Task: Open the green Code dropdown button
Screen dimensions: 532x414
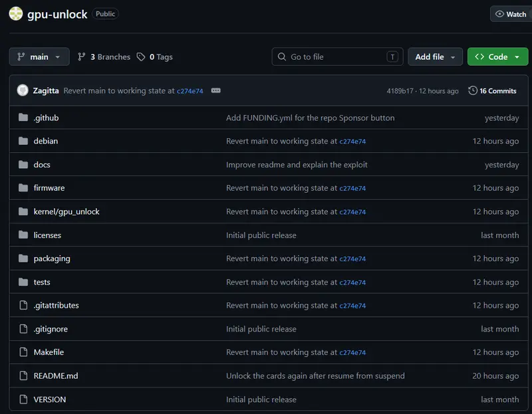Action: (x=497, y=56)
